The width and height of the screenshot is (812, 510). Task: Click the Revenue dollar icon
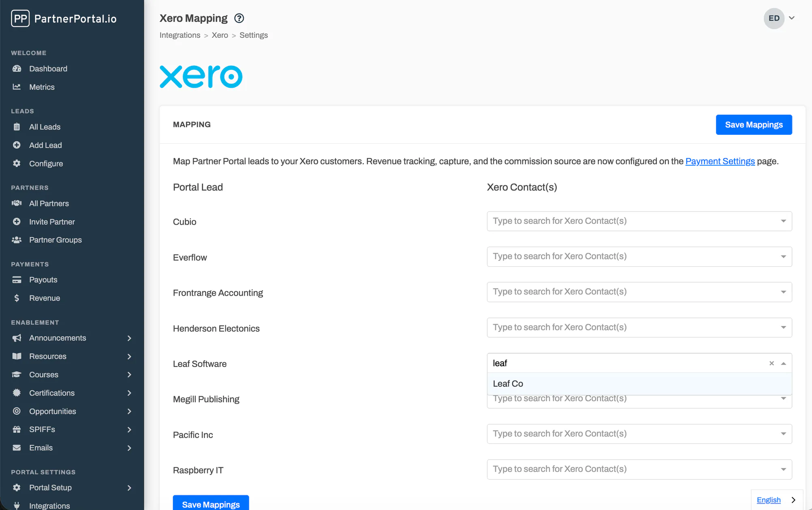tap(17, 298)
